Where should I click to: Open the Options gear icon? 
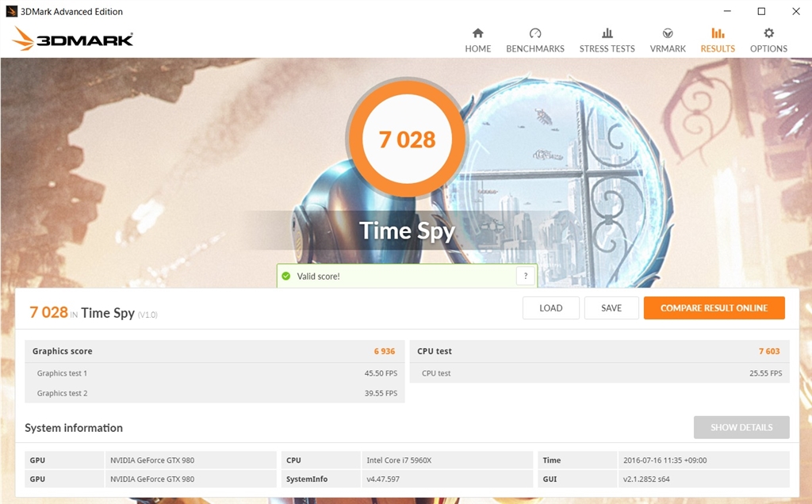(x=768, y=33)
